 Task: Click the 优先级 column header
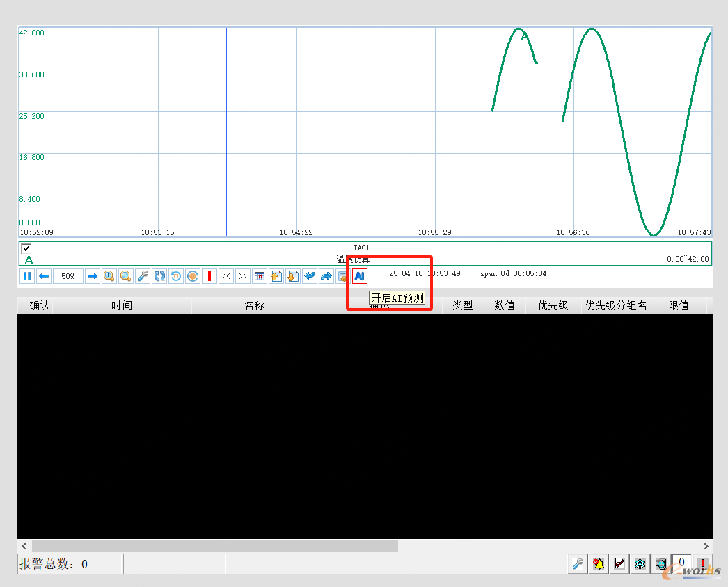tap(553, 305)
